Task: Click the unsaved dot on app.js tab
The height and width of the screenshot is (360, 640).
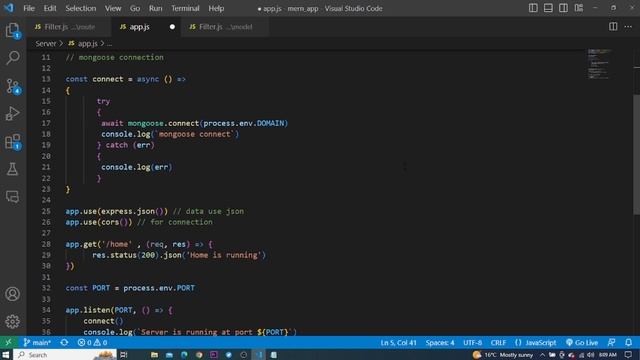Action: point(172,27)
